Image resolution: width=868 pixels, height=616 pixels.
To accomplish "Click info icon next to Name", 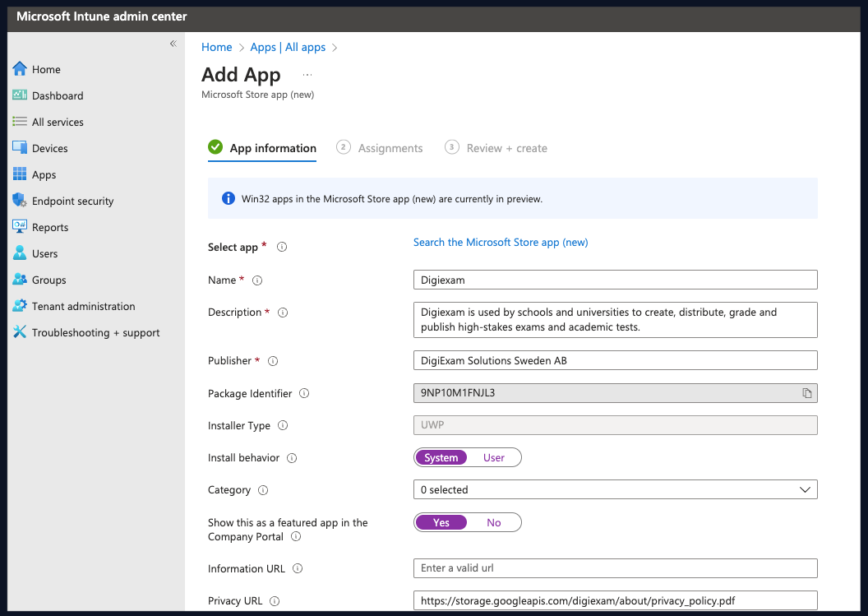I will coord(256,280).
